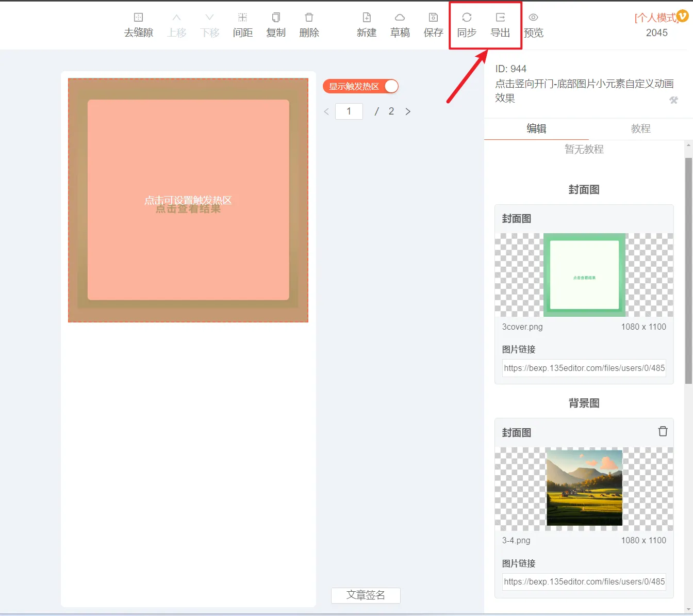Click the [个人模式] link
This screenshot has width=693, height=616.
coord(656,18)
